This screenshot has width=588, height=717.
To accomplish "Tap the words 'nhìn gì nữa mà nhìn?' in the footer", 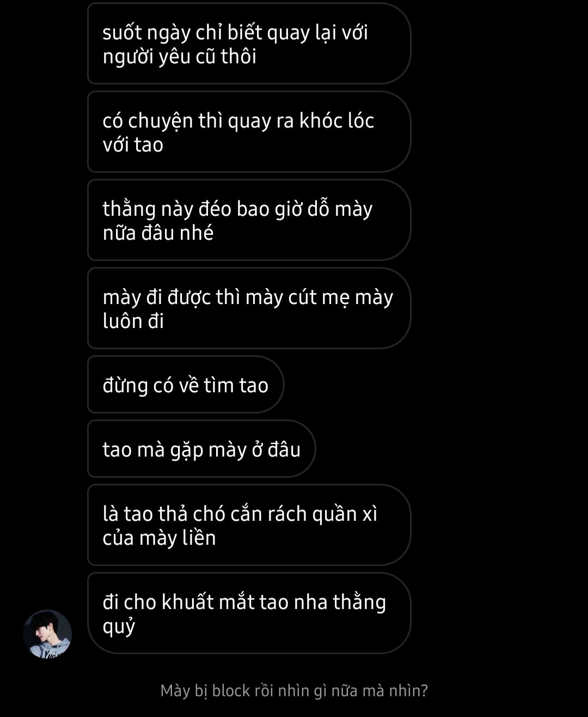I will click(353, 691).
